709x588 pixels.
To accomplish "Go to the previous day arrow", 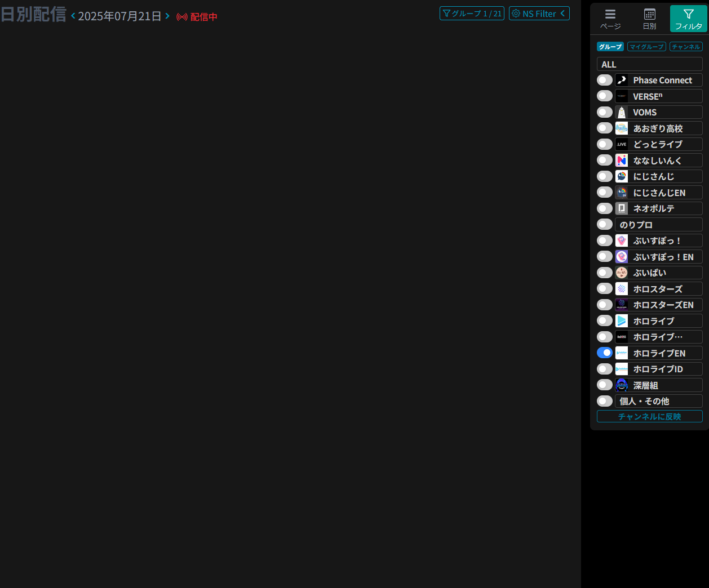I will [x=73, y=16].
